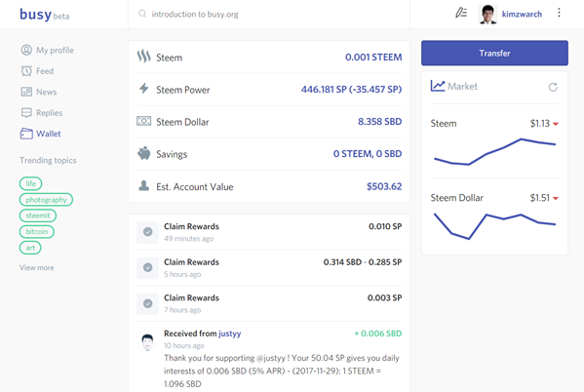Select Wallet in the sidebar
The width and height of the screenshot is (584, 392).
41,134
